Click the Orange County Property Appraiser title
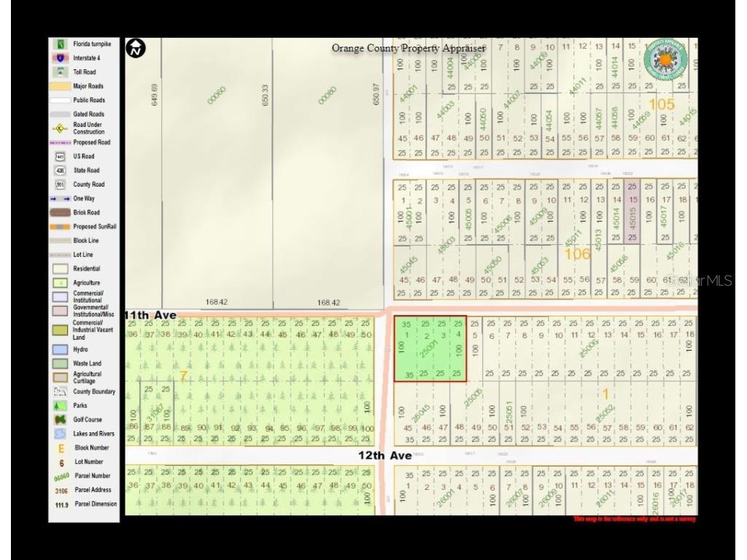The image size is (747, 560). pos(409,48)
